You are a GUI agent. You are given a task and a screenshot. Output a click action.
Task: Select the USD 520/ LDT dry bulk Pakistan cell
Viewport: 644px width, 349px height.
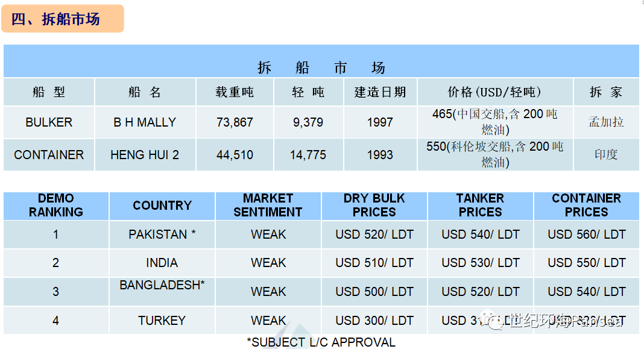click(x=374, y=234)
